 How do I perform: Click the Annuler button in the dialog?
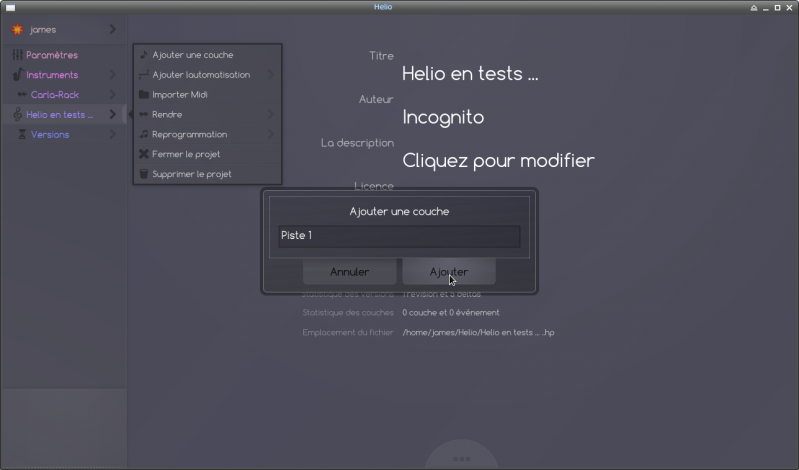pos(350,272)
